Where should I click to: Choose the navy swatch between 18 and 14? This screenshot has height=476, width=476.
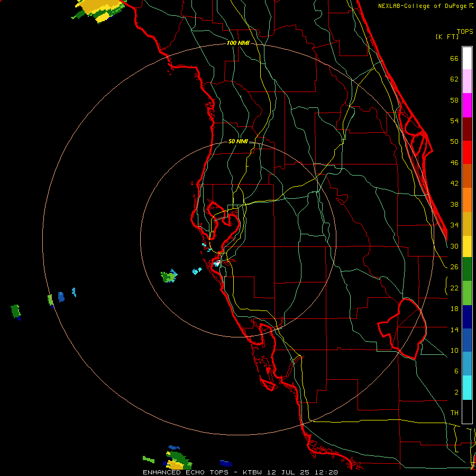[467, 317]
